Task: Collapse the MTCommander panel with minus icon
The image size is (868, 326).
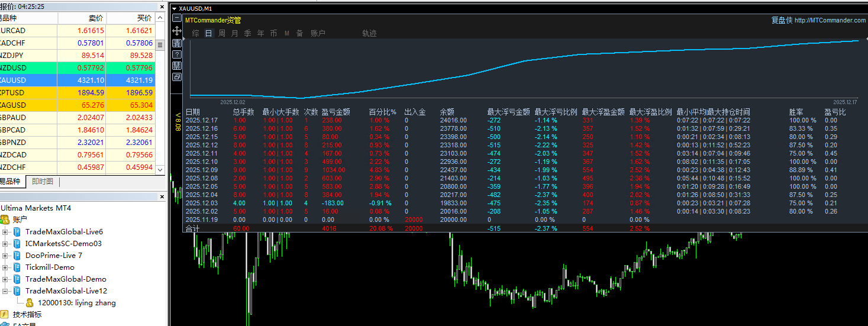Action: [177, 18]
